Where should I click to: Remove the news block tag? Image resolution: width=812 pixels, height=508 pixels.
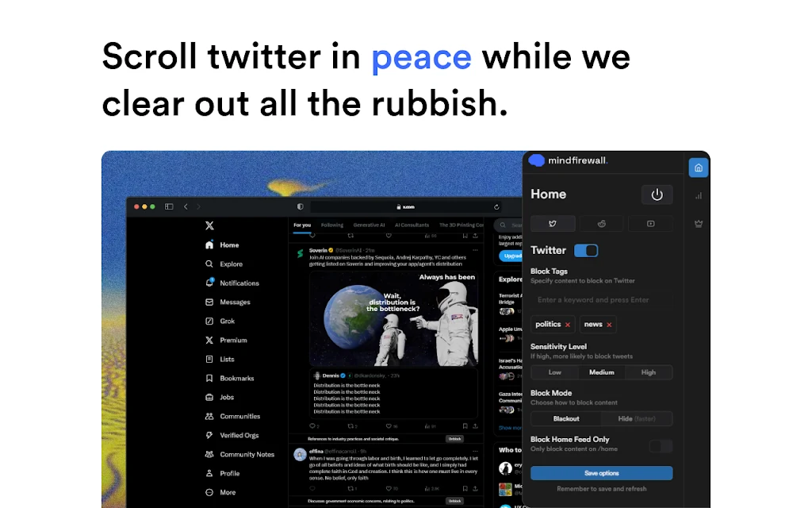(609, 325)
